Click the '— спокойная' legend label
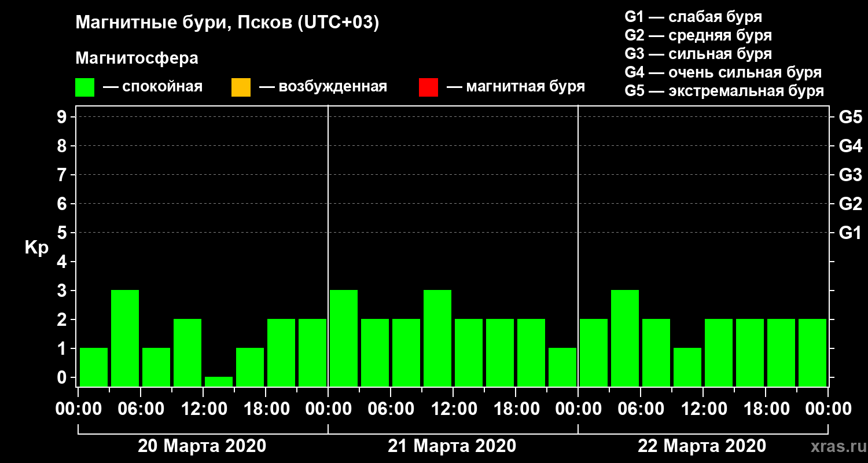The image size is (868, 463). (x=153, y=87)
